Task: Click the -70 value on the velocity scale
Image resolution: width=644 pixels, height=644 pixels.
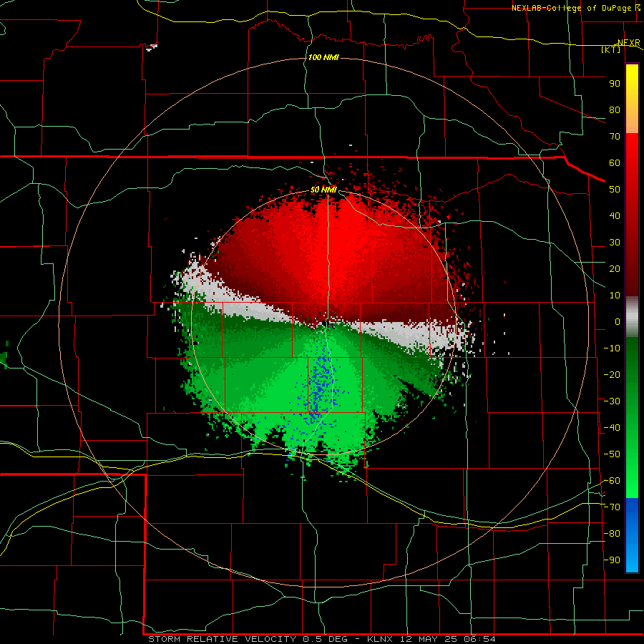Action: click(x=612, y=507)
